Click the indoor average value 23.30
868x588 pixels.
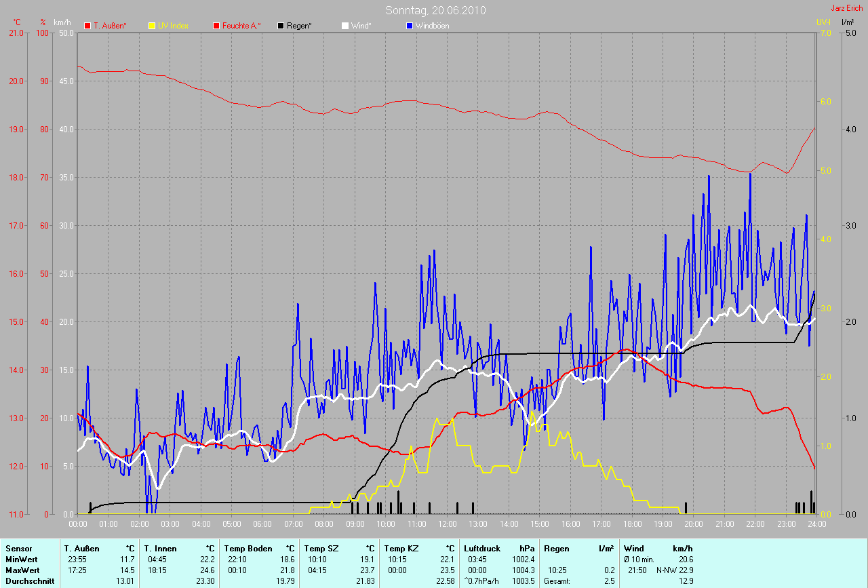point(205,581)
